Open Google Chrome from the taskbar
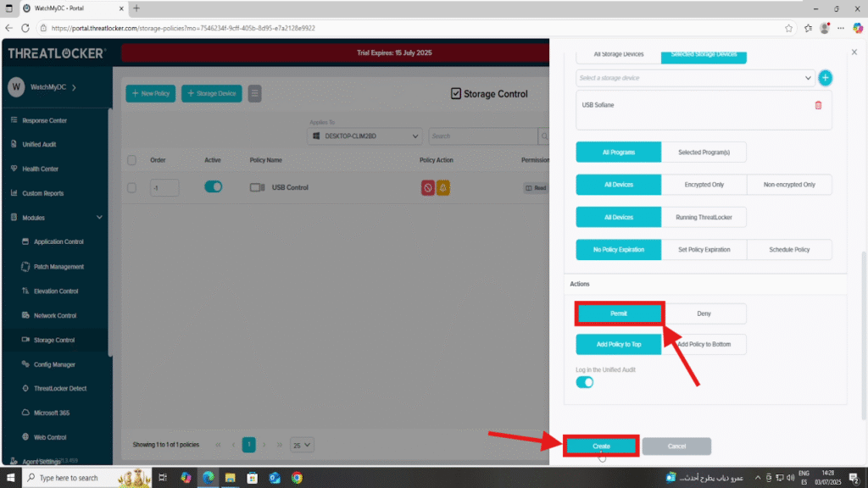Viewport: 868px width, 488px height. point(298,478)
